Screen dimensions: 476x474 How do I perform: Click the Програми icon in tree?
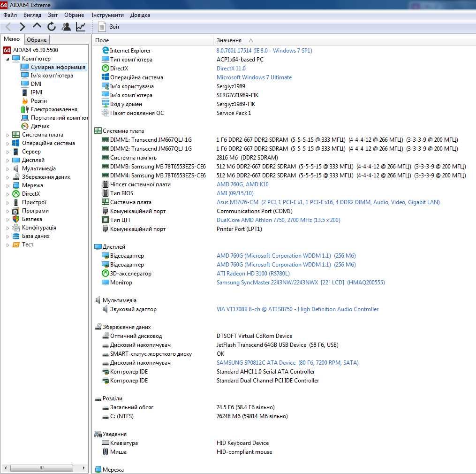[16, 211]
